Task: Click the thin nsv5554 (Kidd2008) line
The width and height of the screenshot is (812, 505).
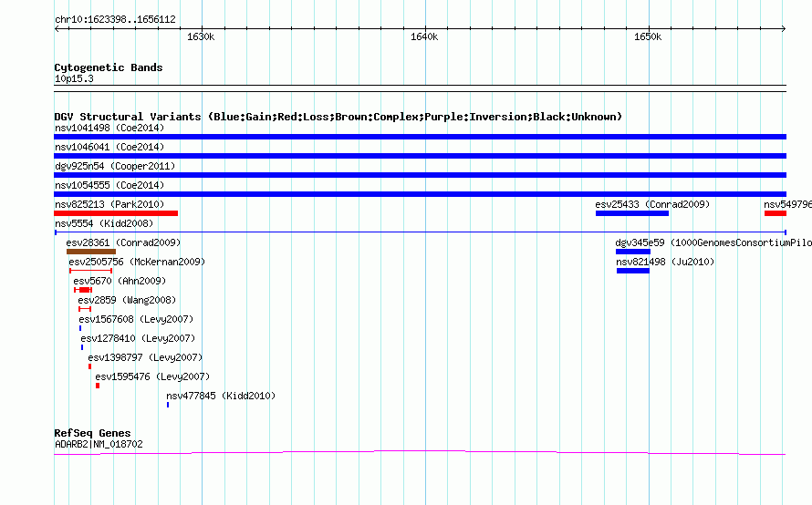Action: coord(420,232)
